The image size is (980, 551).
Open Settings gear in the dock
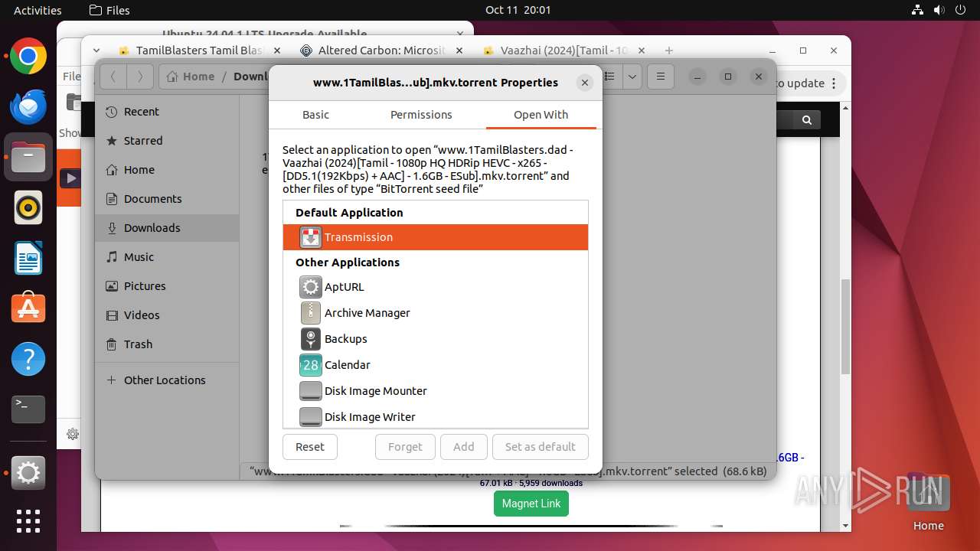(x=28, y=473)
